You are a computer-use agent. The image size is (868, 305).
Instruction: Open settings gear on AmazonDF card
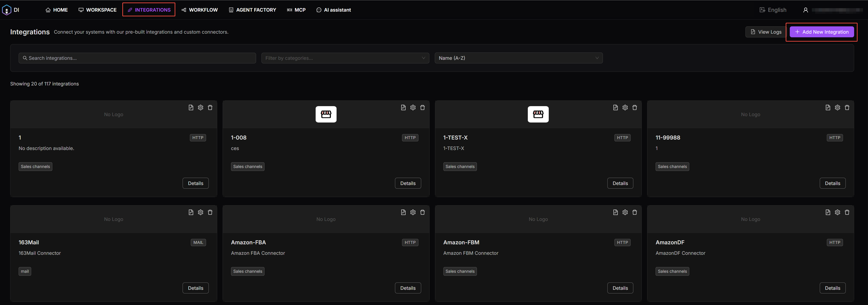click(837, 212)
